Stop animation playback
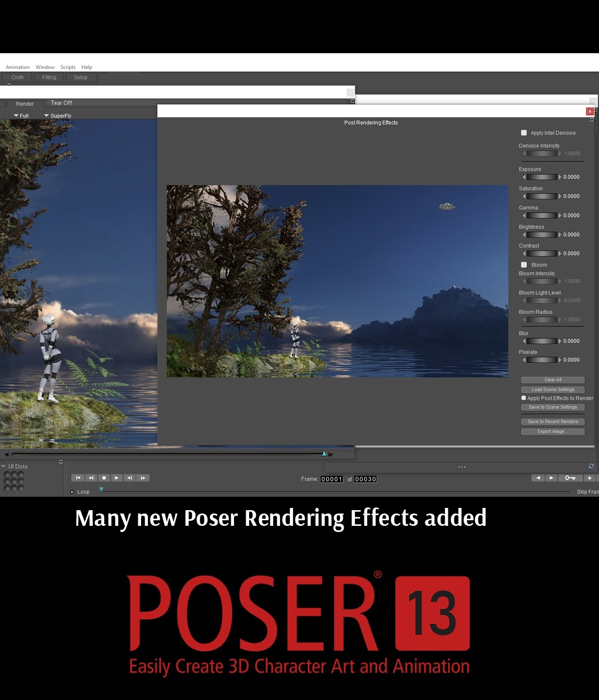 tap(104, 478)
